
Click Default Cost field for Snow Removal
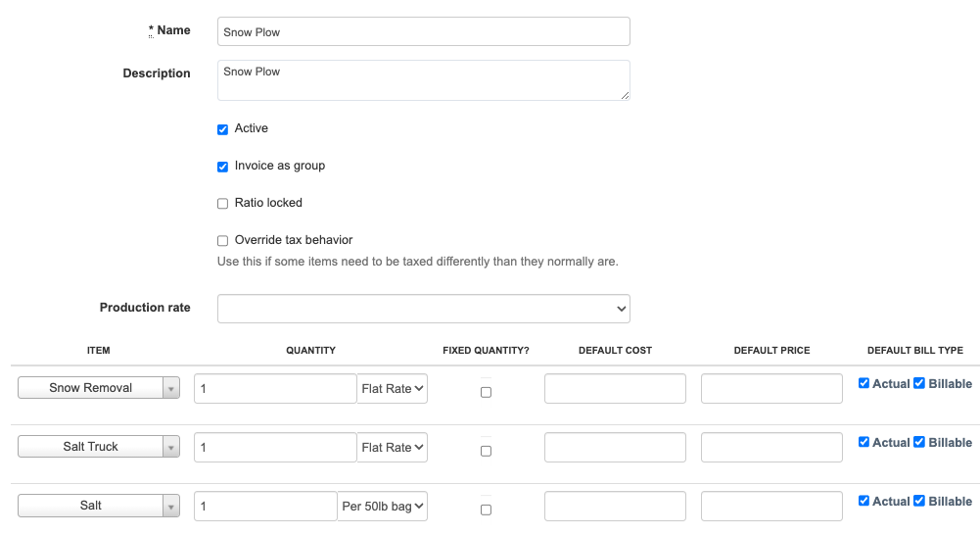click(x=615, y=389)
